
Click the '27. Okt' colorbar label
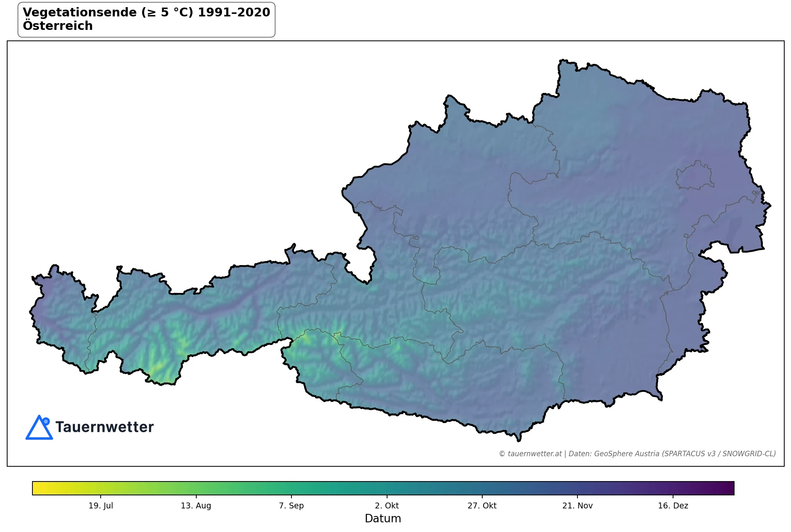pos(482,505)
